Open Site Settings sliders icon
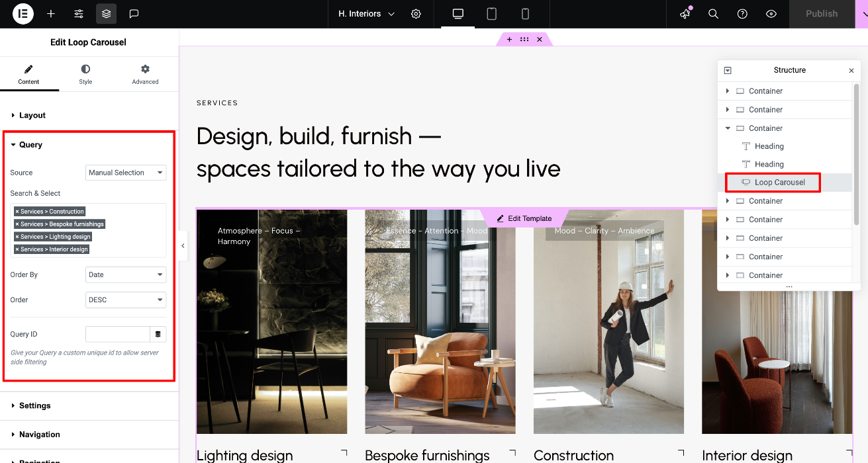Viewport: 868px width, 463px height. (x=79, y=13)
